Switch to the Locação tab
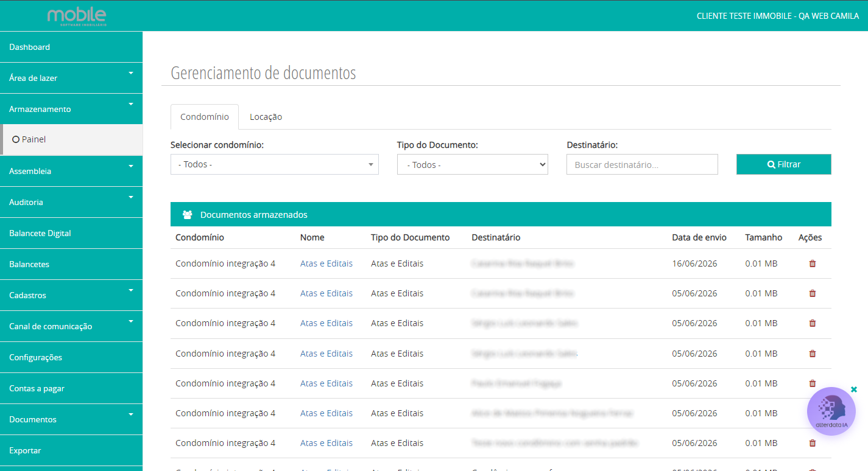Viewport: 868px width, 471px height. pyautogui.click(x=266, y=117)
